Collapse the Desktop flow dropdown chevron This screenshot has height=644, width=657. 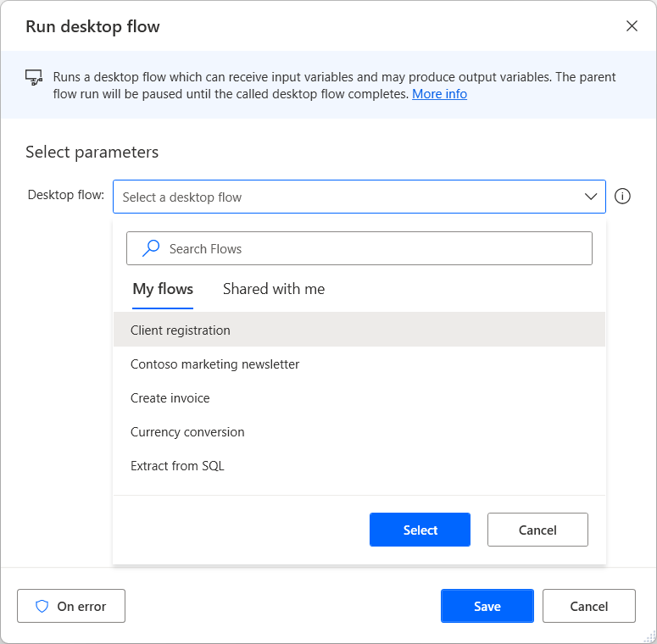click(x=591, y=197)
